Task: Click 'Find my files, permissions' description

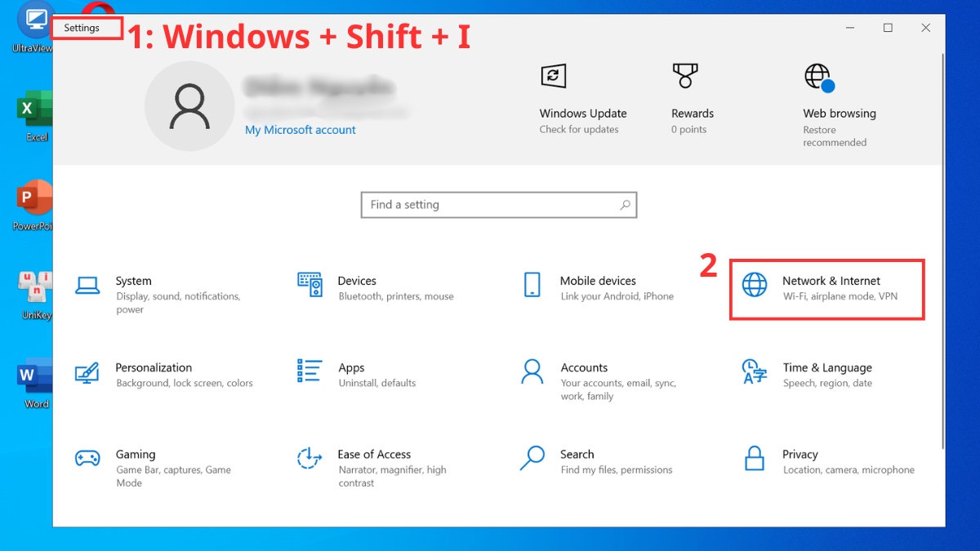Action: (617, 469)
